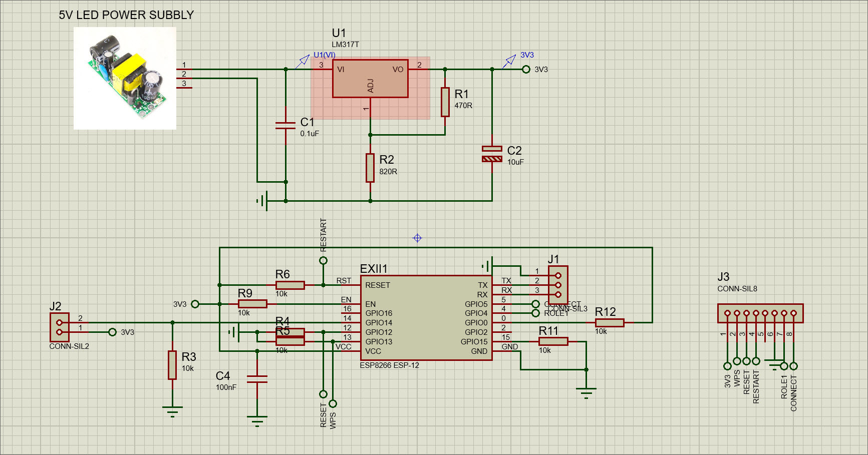Select the CONNECT terminal on GPIO5
Viewport: 868px width, 455px height.
(x=535, y=304)
